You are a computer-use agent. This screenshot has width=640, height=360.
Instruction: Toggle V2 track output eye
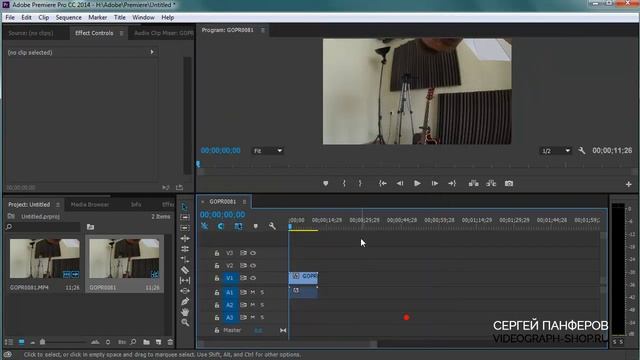point(253,266)
